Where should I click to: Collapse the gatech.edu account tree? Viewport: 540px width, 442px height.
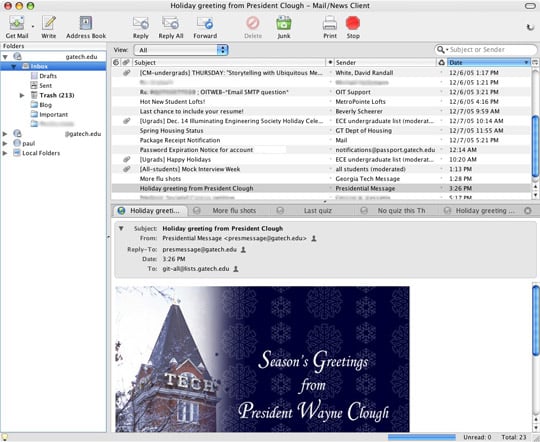click(x=5, y=57)
